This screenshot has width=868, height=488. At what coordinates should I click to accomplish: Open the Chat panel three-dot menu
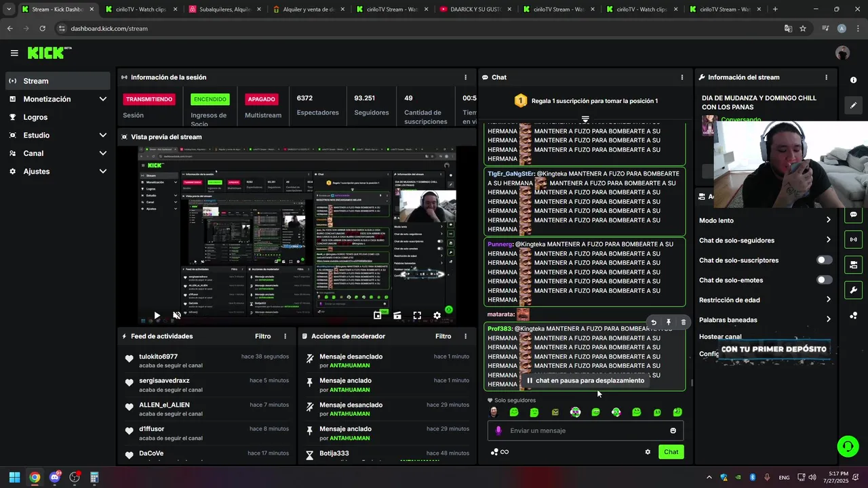point(682,77)
